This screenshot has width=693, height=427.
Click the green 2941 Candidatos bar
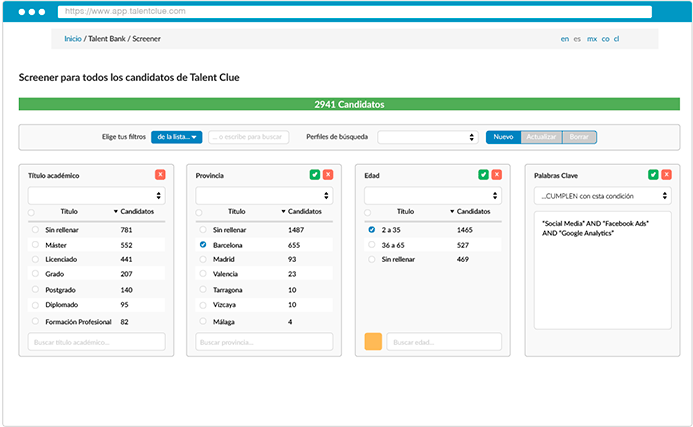tap(349, 104)
